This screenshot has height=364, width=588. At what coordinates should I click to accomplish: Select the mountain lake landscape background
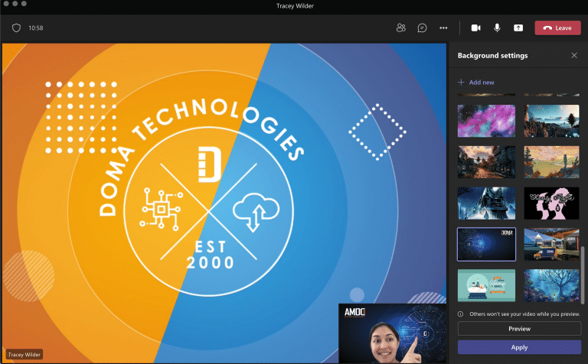pos(551,121)
